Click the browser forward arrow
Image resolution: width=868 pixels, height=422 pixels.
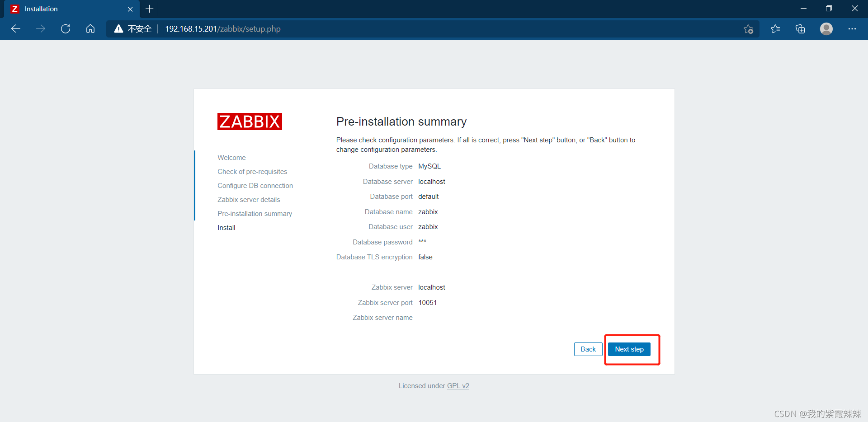(x=41, y=29)
